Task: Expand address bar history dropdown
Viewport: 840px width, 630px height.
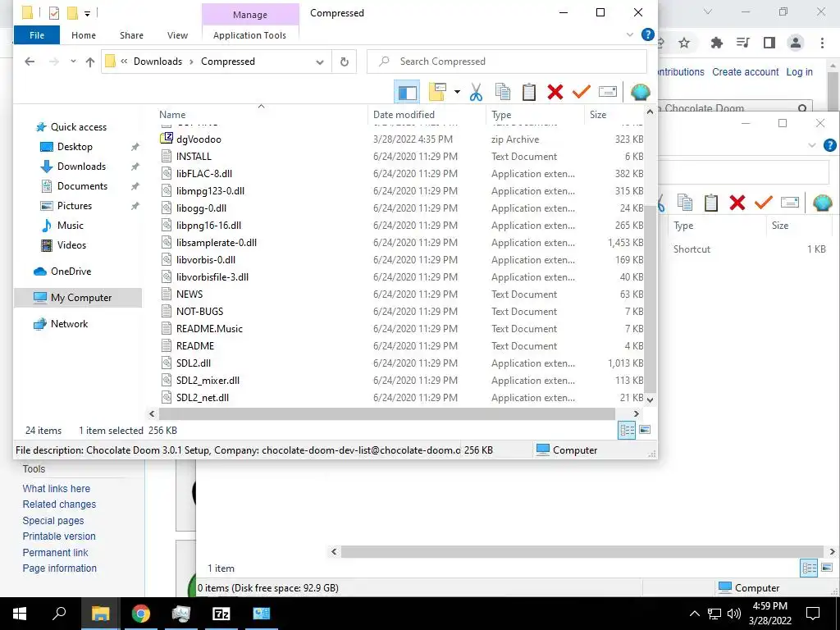Action: pyautogui.click(x=320, y=62)
